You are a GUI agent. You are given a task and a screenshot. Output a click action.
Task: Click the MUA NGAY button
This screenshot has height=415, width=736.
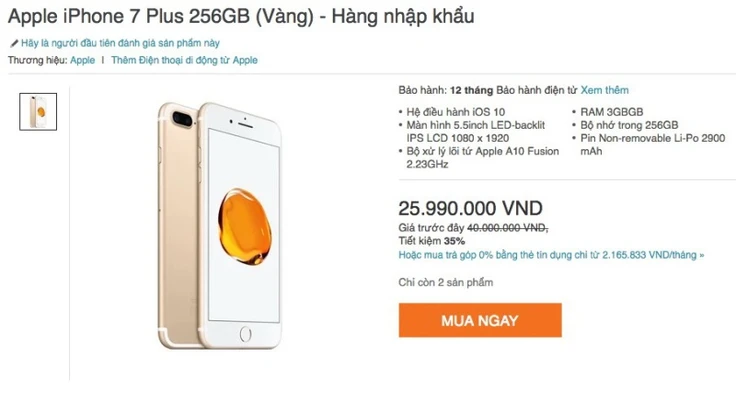tap(480, 320)
